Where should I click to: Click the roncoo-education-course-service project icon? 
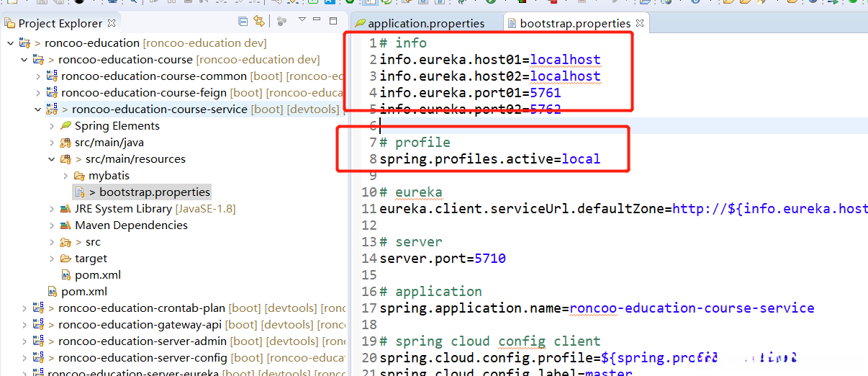pos(52,109)
